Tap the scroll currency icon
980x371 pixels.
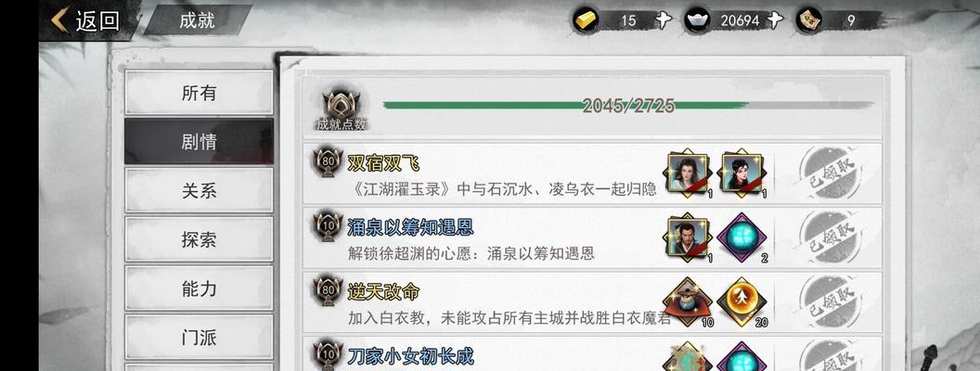(808, 20)
